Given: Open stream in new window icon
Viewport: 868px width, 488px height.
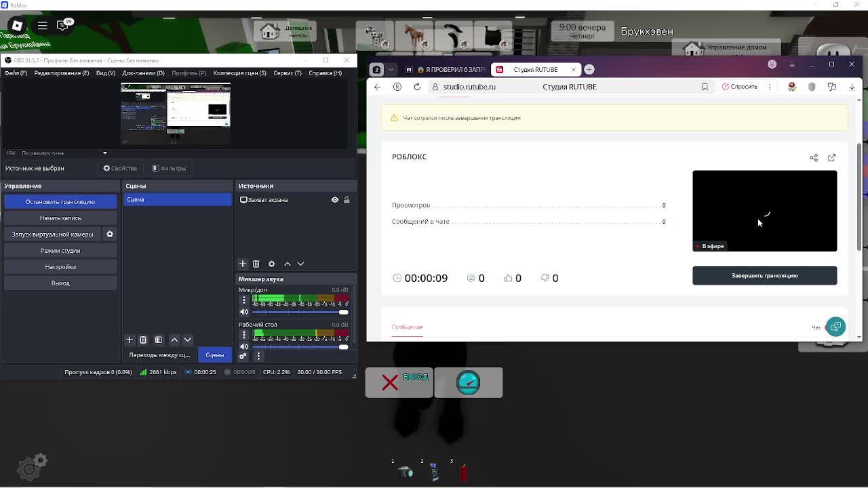Looking at the screenshot, I should [831, 157].
